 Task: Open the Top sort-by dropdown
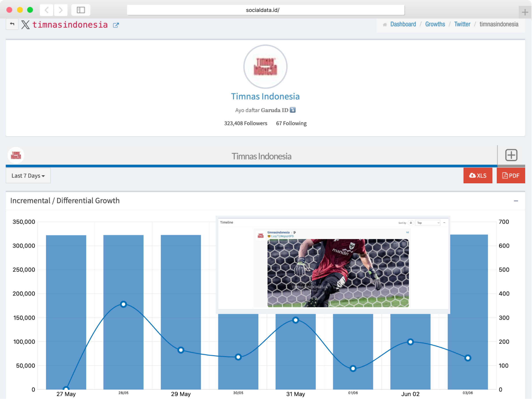pos(428,223)
